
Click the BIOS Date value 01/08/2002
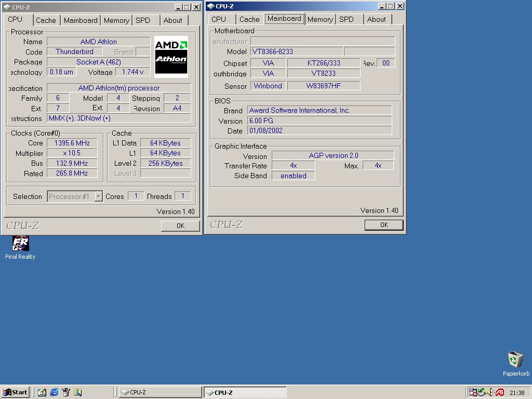[x=320, y=130]
